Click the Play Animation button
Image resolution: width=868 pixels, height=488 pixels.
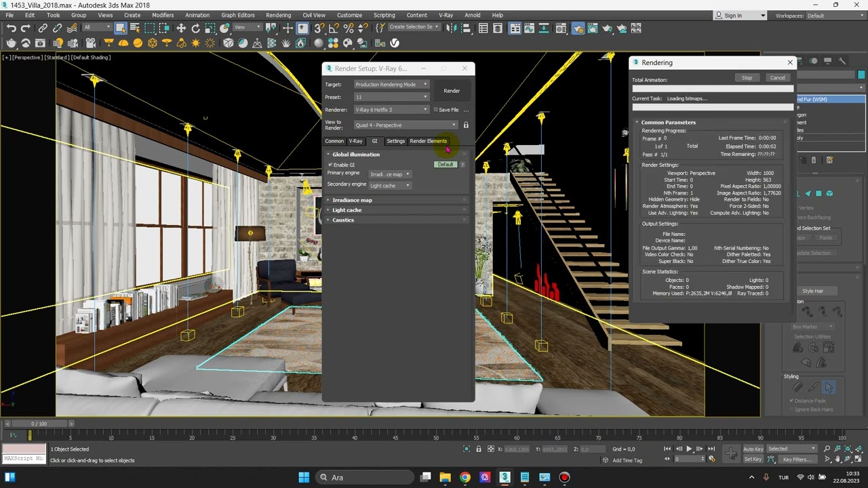coord(689,449)
